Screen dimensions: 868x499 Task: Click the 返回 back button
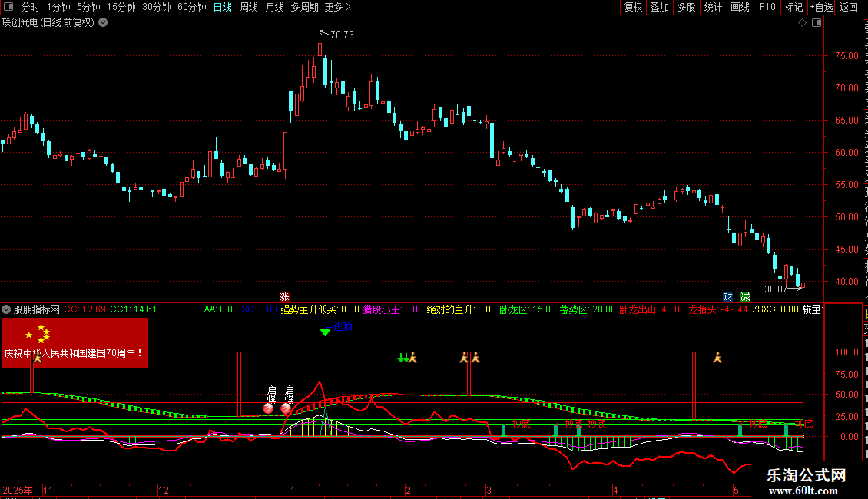click(849, 7)
